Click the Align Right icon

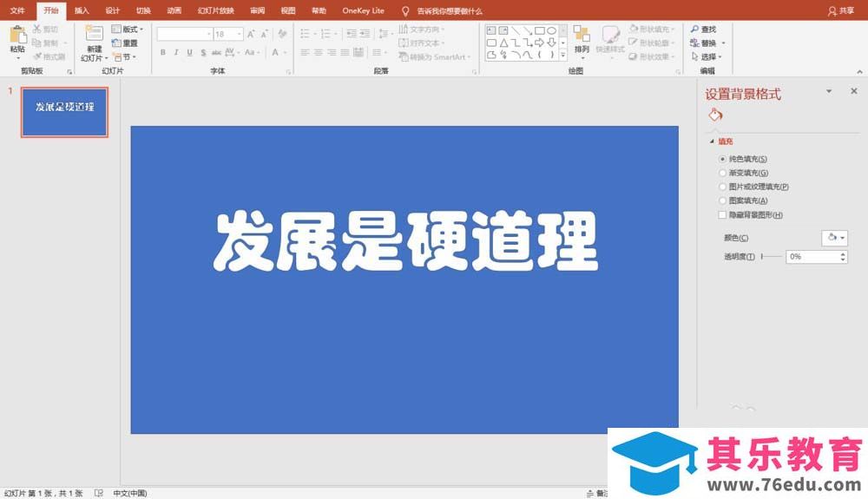(332, 53)
